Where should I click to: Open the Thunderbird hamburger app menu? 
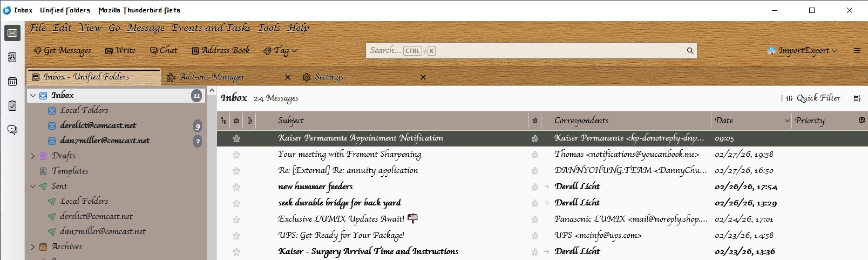coord(857,50)
